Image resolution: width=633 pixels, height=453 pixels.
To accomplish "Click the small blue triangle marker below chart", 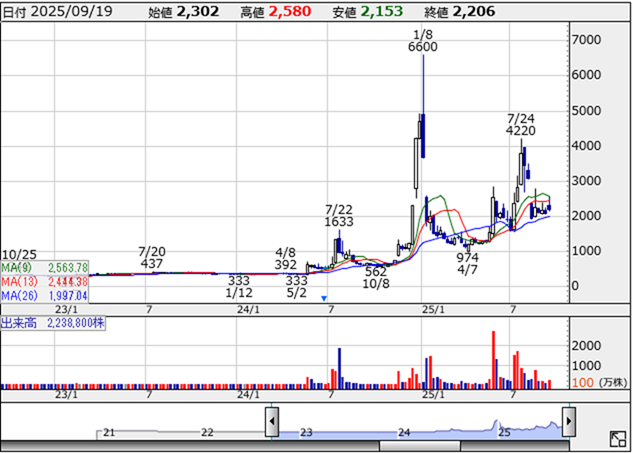I will click(x=324, y=298).
